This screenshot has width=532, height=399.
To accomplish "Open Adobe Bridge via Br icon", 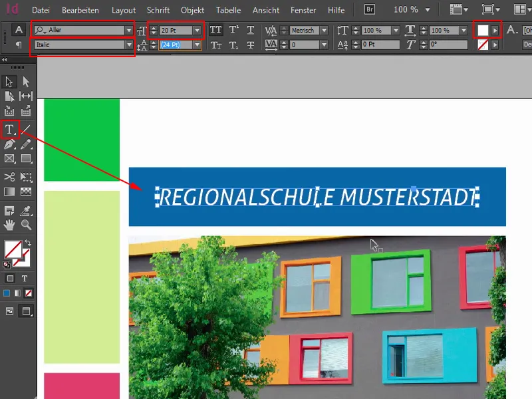I will tap(370, 9).
